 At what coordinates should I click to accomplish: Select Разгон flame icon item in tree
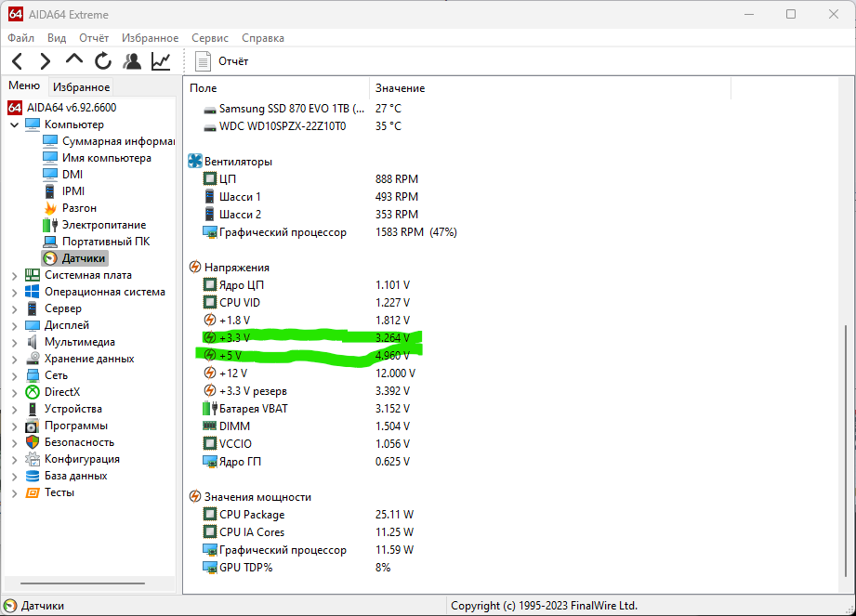(78, 208)
